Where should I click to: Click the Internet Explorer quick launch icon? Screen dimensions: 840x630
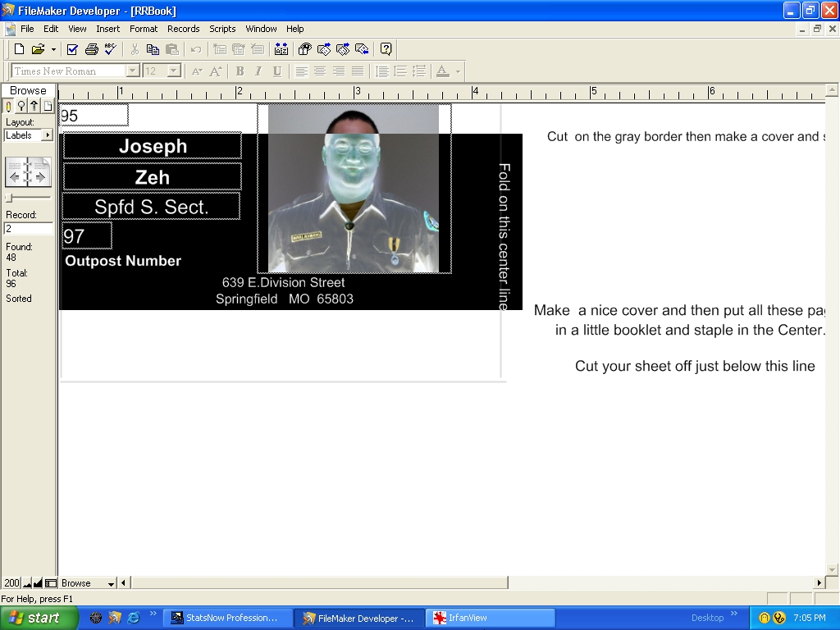[x=134, y=619]
